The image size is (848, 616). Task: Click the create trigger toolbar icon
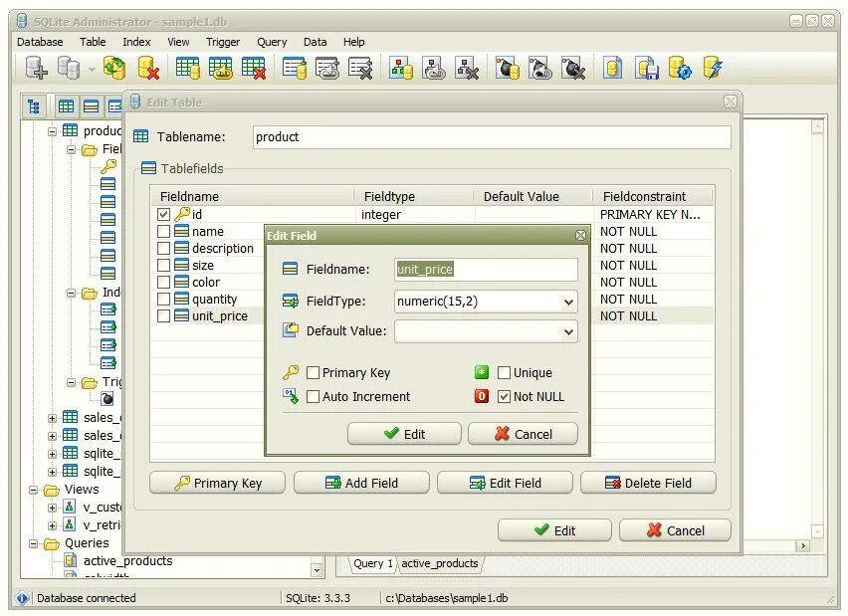[508, 68]
